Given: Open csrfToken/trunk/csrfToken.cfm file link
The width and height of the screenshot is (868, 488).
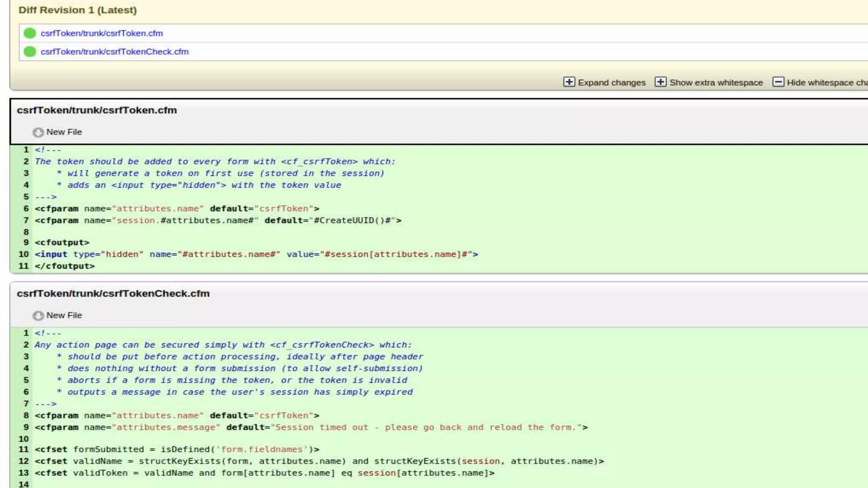Looking at the screenshot, I should (x=102, y=33).
